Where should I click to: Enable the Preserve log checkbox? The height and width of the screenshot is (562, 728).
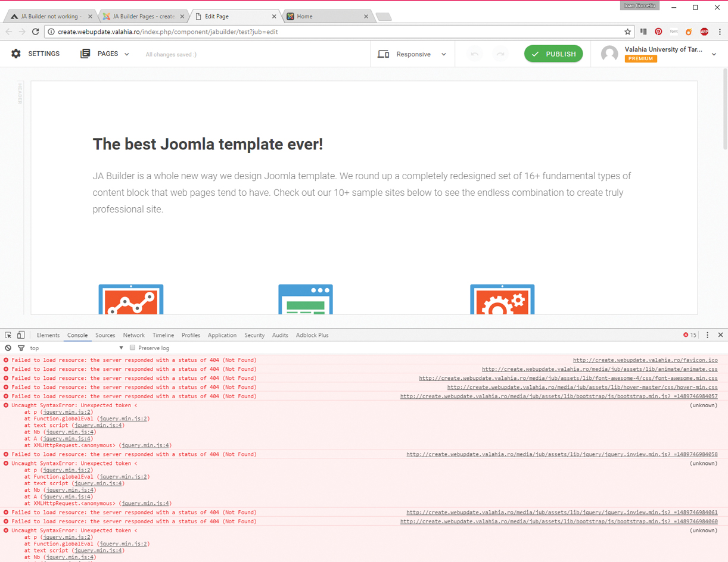point(132,348)
